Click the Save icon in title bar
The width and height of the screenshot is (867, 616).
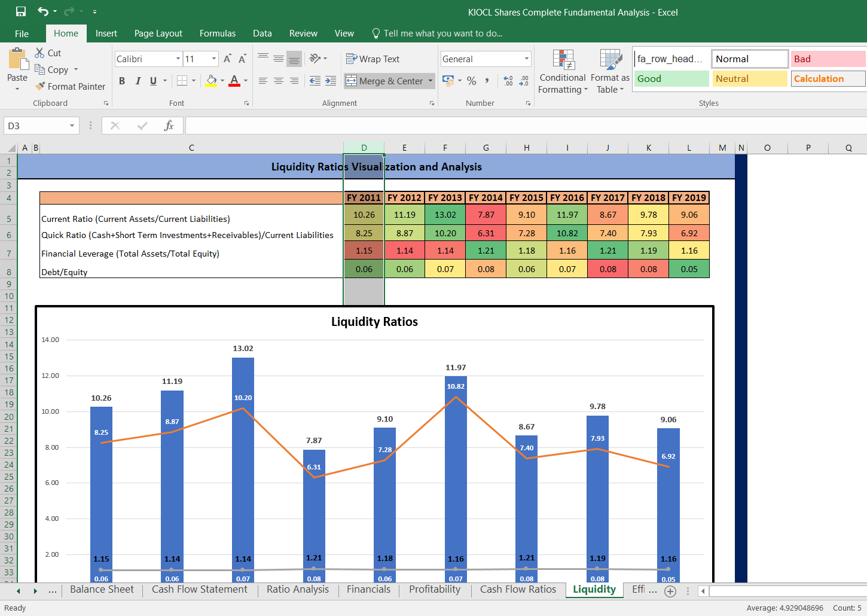(x=21, y=11)
